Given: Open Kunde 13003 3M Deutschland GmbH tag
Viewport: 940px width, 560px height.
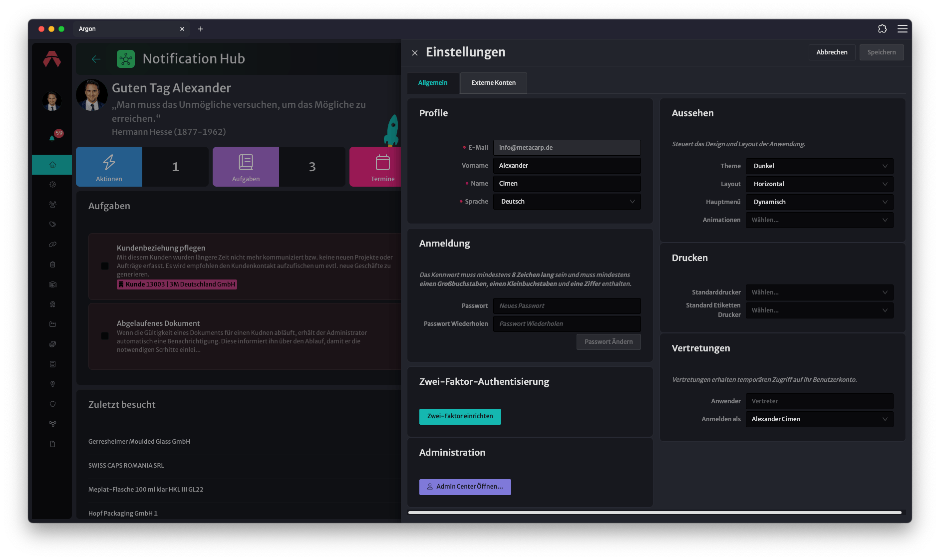Looking at the screenshot, I should click(177, 284).
